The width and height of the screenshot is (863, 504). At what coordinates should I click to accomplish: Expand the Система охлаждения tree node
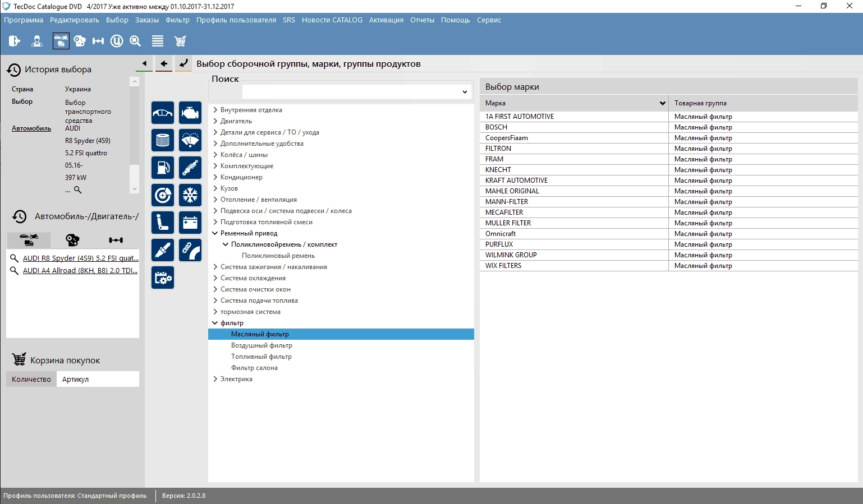pos(215,278)
